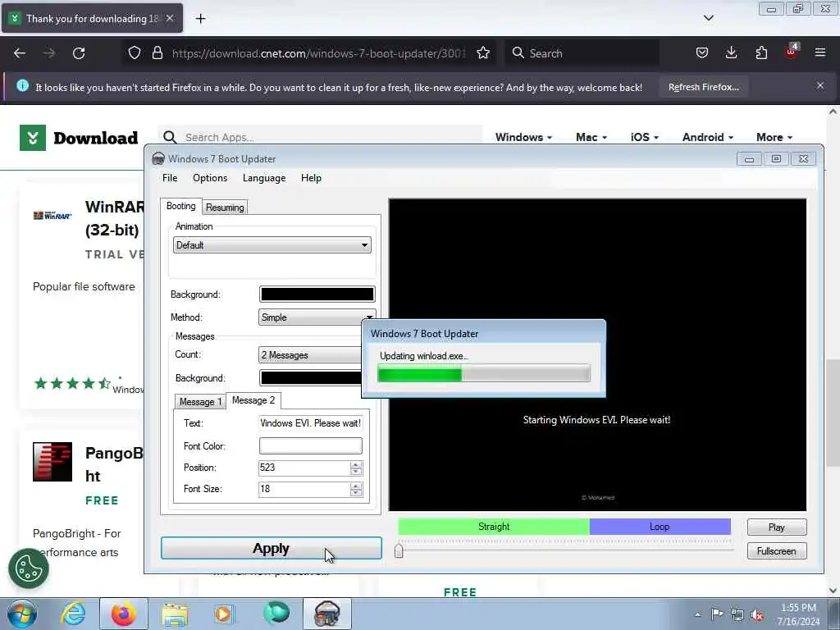Expand the Mac category menu
The width and height of the screenshot is (840, 630).
click(591, 137)
